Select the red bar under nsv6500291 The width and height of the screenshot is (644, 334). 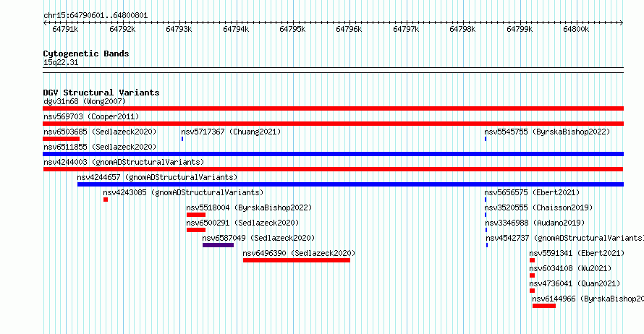pyautogui.click(x=196, y=230)
